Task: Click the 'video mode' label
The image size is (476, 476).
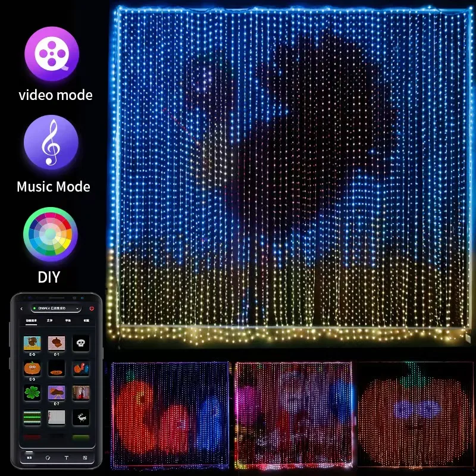Action: 55,95
